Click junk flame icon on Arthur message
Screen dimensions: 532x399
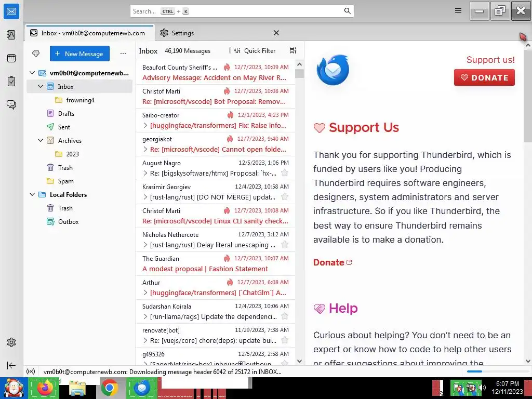pos(230,282)
